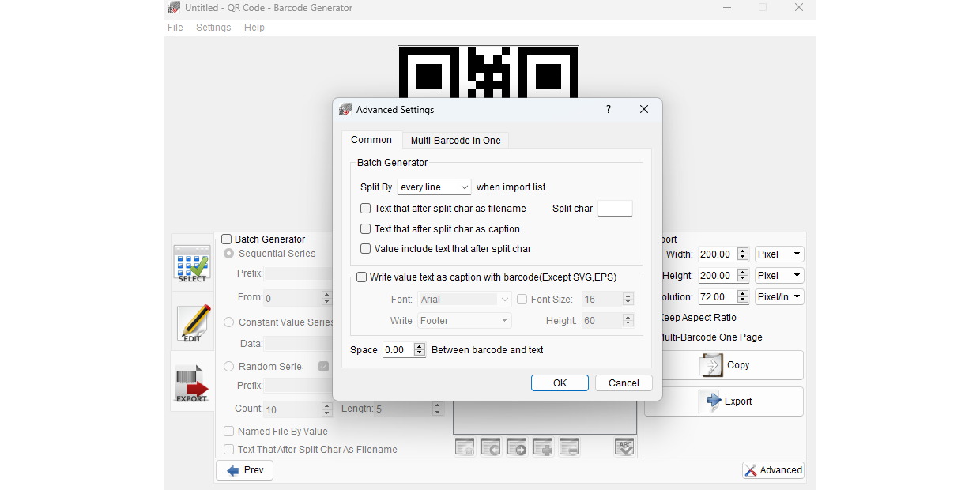This screenshot has height=490, width=980.
Task: Open the Font dropdown showing Arial
Action: tap(465, 299)
